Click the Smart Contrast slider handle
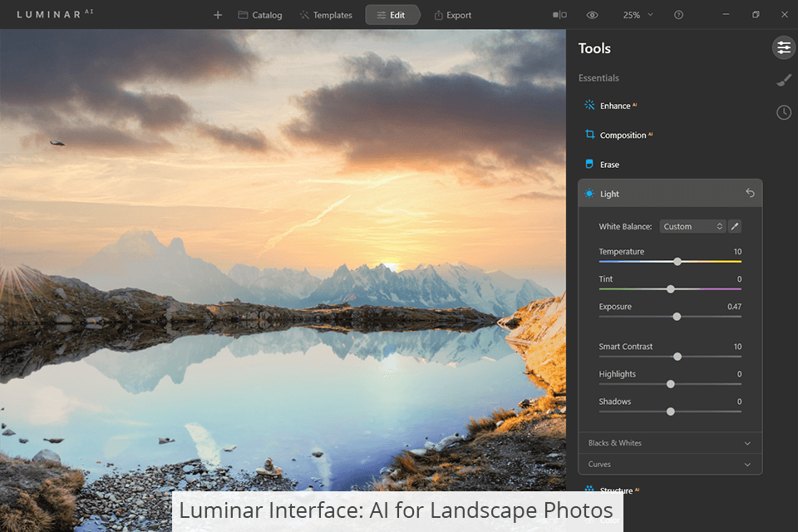The height and width of the screenshot is (532, 798). tap(677, 357)
